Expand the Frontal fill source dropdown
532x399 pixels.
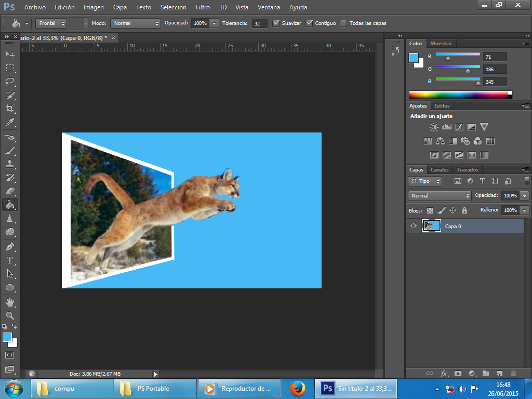(51, 23)
